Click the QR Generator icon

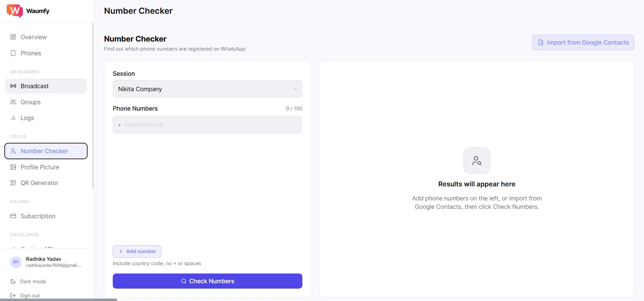click(13, 183)
